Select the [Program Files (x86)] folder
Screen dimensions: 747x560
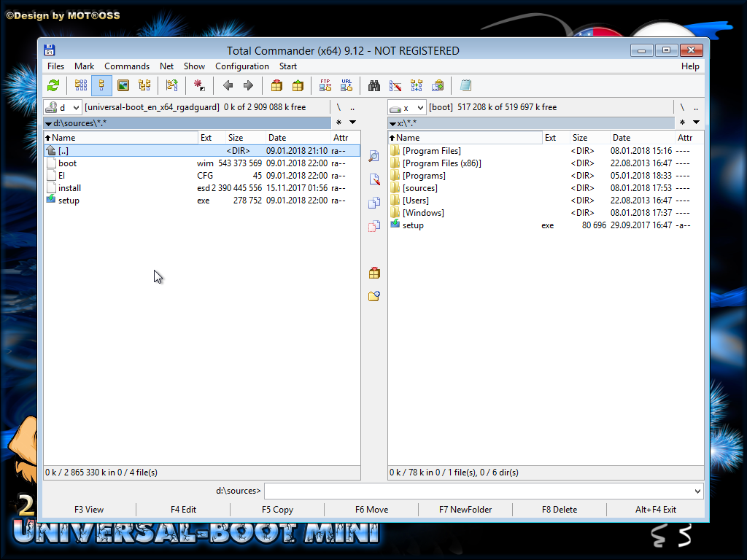tap(546, 163)
